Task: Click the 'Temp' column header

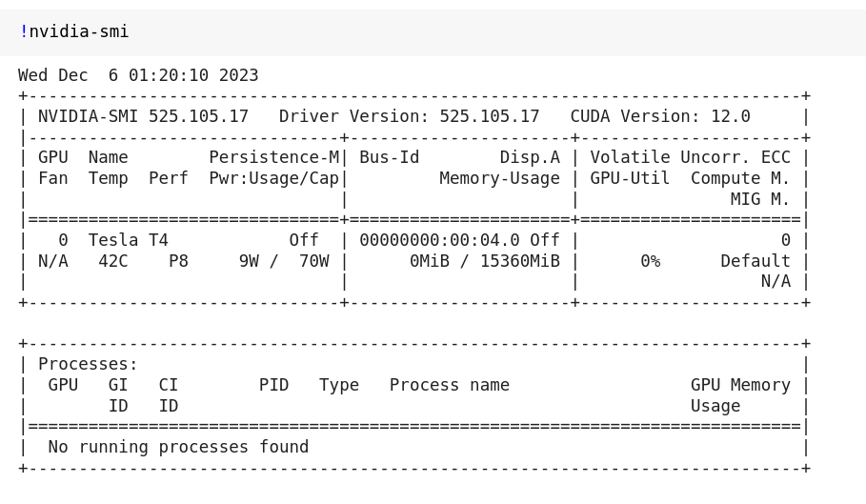Action: click(x=109, y=178)
